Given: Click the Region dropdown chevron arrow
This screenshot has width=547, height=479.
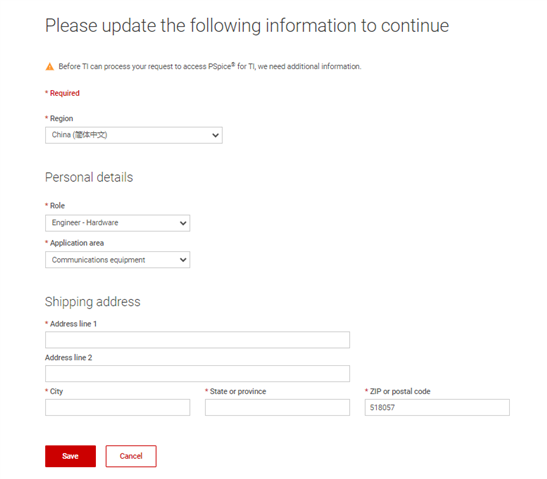Looking at the screenshot, I should [215, 135].
